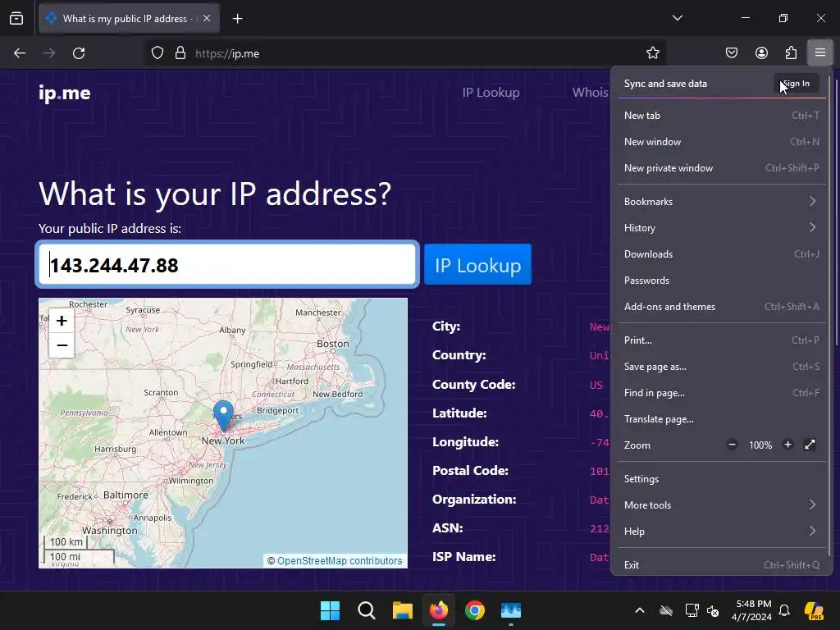The image size is (840, 630).
Task: Click Sign In in sync menu
Action: click(796, 84)
